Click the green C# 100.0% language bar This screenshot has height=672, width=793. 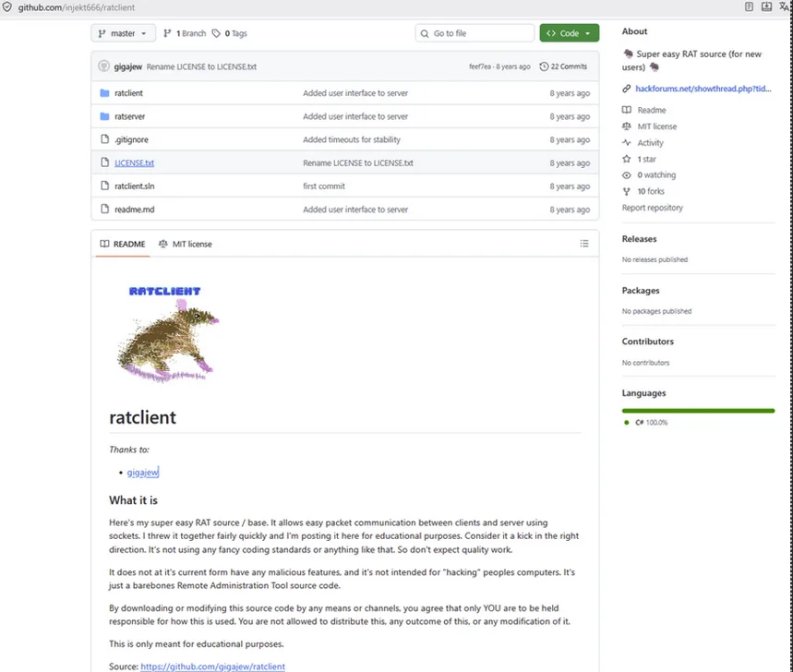pos(699,409)
